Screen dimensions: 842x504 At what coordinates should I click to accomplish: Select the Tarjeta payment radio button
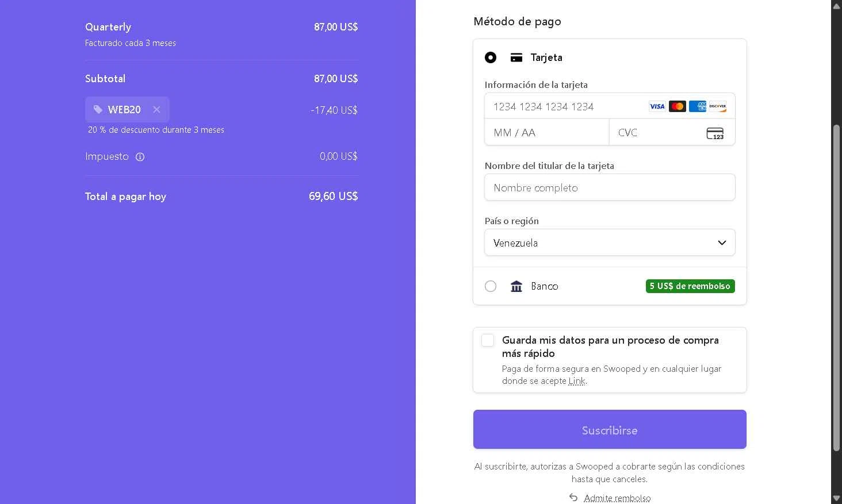click(x=491, y=57)
